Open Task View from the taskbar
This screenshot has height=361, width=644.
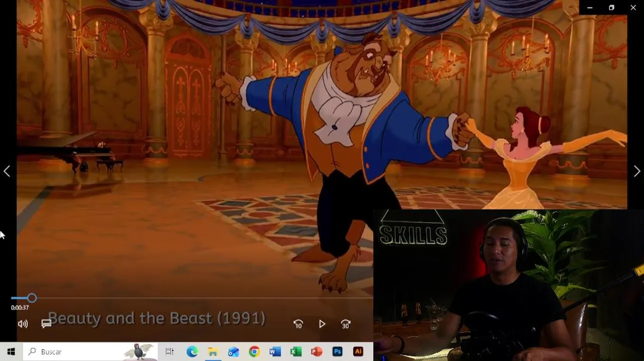(170, 352)
